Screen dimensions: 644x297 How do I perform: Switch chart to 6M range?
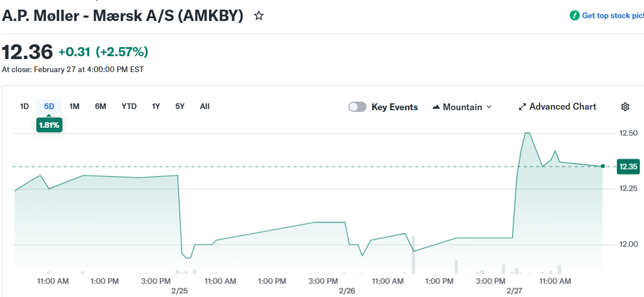coord(100,106)
